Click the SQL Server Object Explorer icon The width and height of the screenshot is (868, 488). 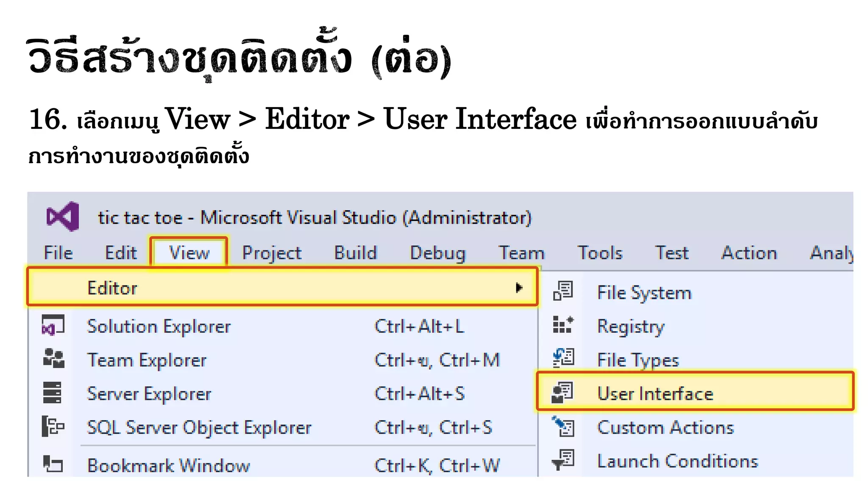point(53,426)
